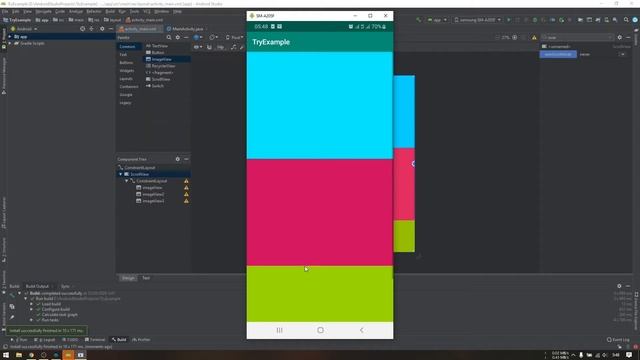This screenshot has height=360, width=640.
Task: Click zoom to fit icon next to 27%
Action: tap(515, 37)
